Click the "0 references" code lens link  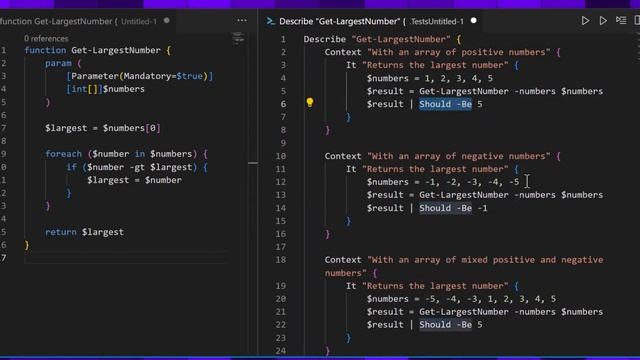(46, 39)
